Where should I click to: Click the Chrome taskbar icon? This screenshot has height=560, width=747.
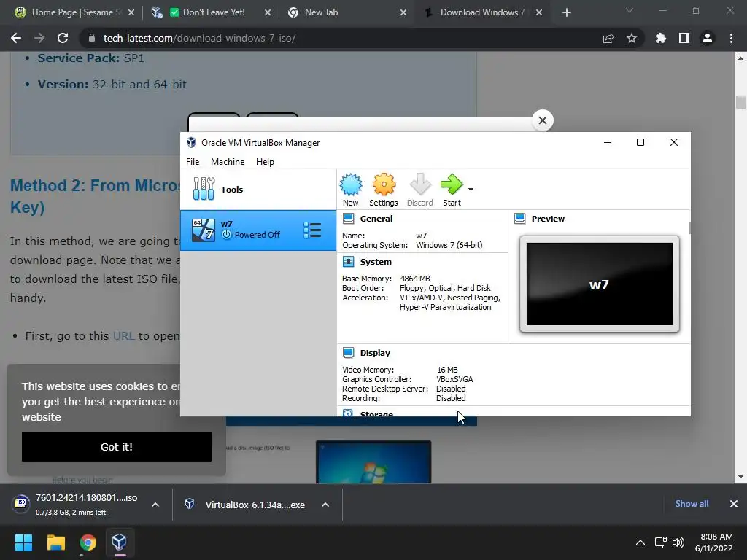tap(88, 542)
